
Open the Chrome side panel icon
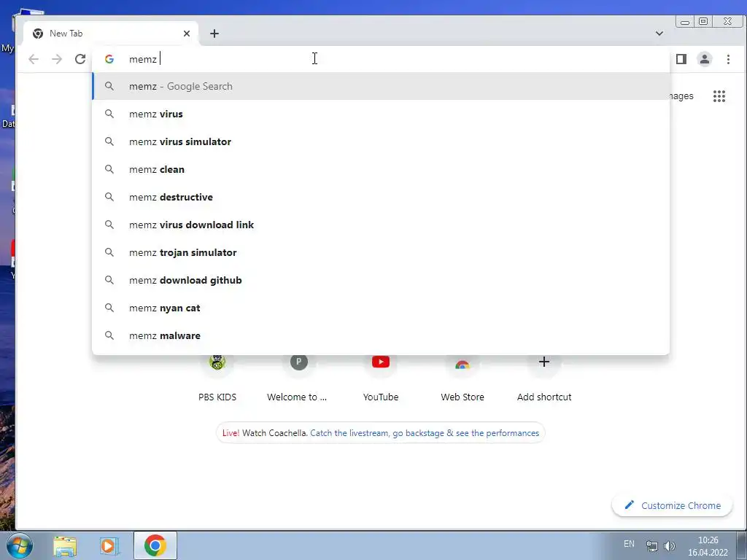coord(681,59)
